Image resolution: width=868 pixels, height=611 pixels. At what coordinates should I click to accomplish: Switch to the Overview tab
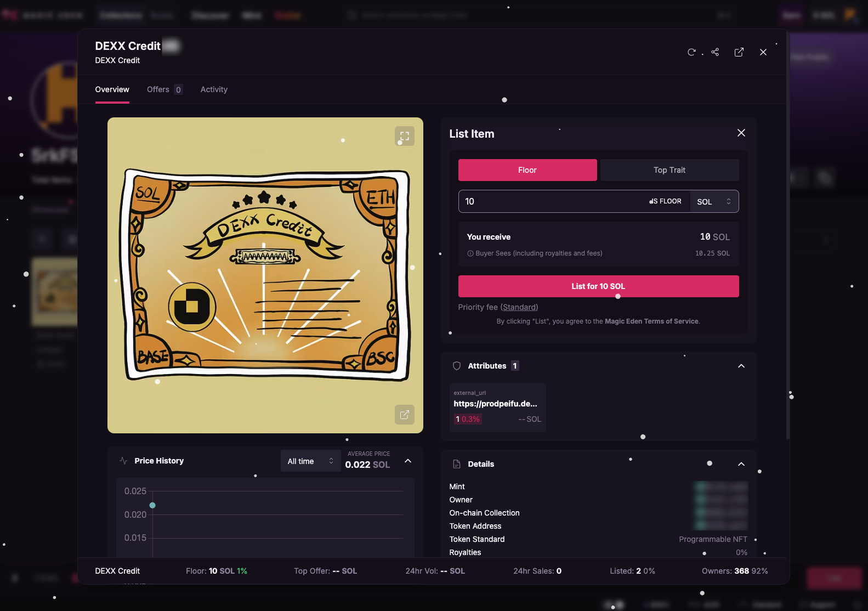(x=112, y=89)
